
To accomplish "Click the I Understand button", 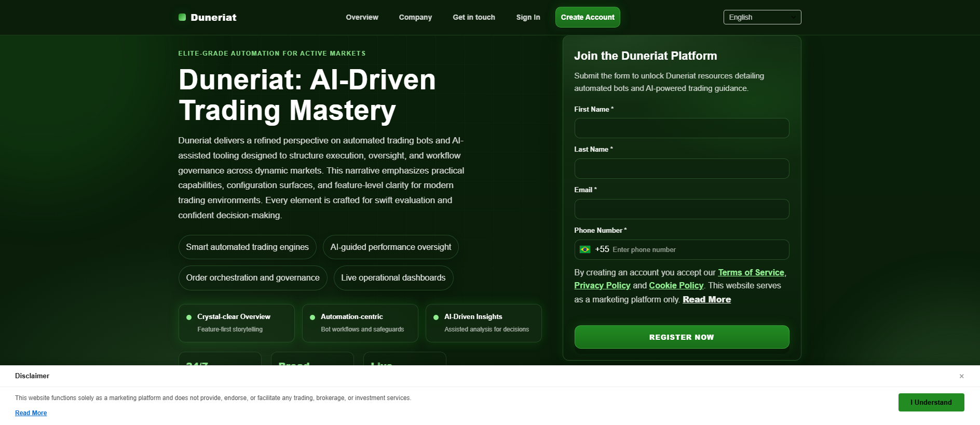I will coord(931,402).
